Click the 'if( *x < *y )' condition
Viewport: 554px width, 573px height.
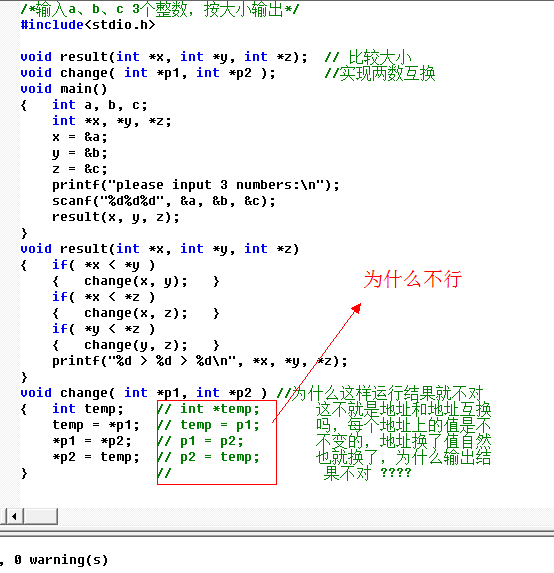coord(104,265)
